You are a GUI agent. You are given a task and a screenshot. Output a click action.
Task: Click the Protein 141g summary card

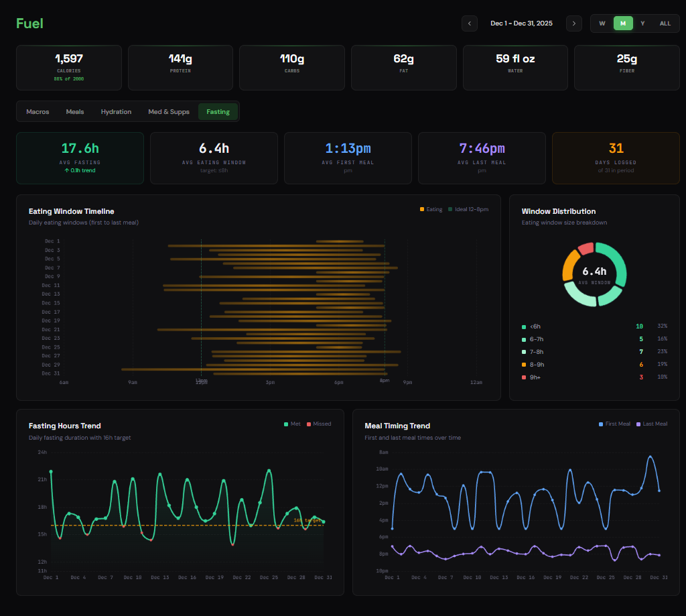(180, 67)
